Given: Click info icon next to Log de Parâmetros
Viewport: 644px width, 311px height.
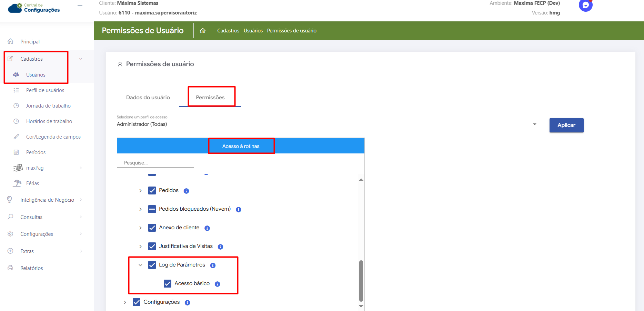Looking at the screenshot, I should 213,265.
